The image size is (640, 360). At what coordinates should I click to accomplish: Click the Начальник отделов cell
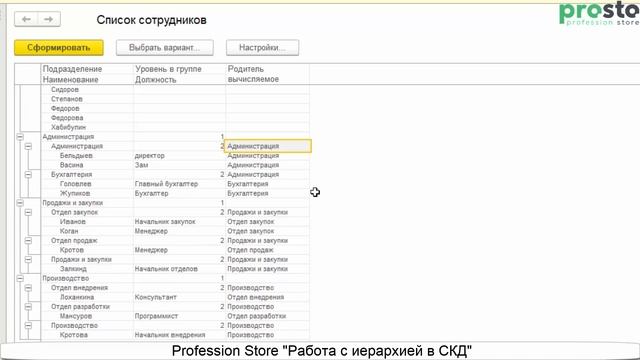click(180, 269)
